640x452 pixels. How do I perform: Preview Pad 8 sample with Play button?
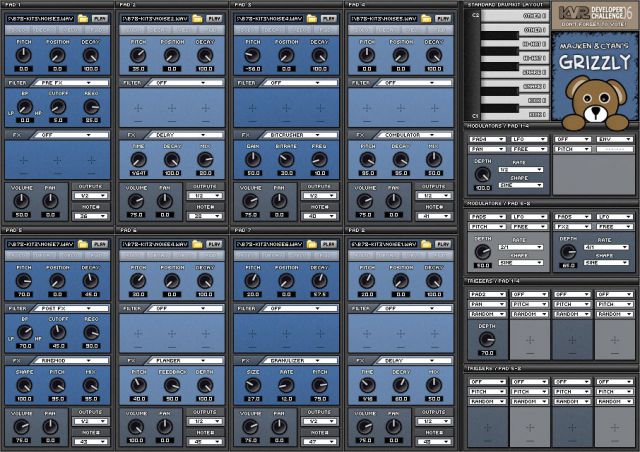click(x=443, y=244)
